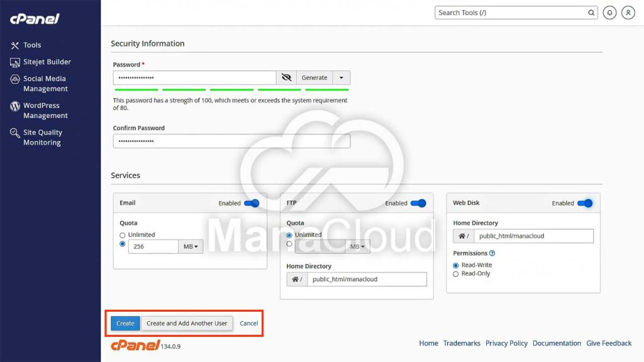Viewport: 644px width, 362px height.
Task: Click the Permissions help question icon
Action: point(492,253)
